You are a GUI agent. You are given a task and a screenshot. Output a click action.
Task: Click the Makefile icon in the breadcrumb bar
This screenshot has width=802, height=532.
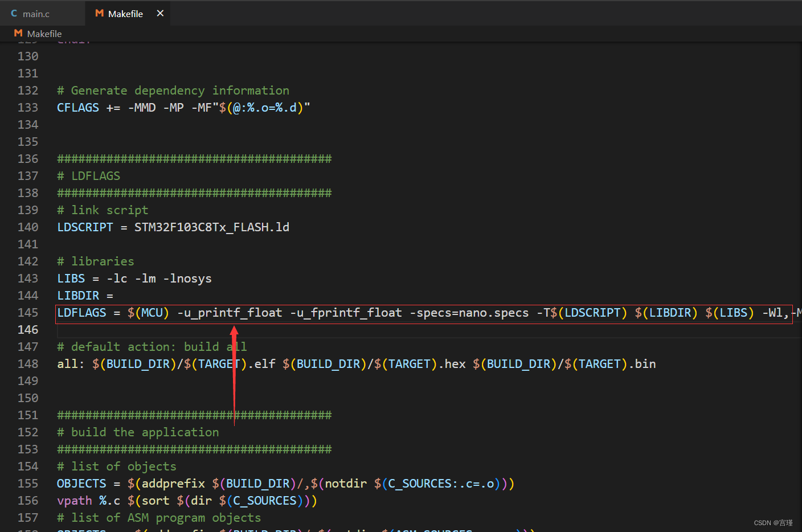18,34
